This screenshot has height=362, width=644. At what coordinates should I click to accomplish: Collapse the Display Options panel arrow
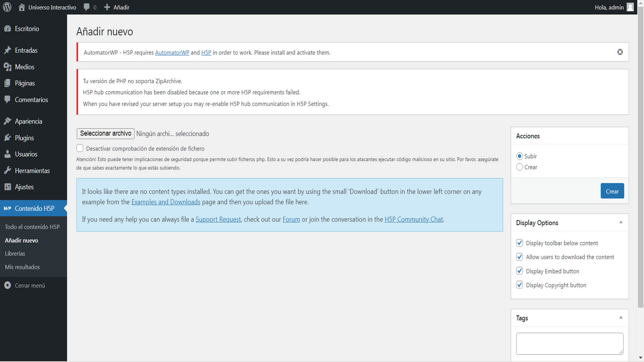[x=621, y=222]
